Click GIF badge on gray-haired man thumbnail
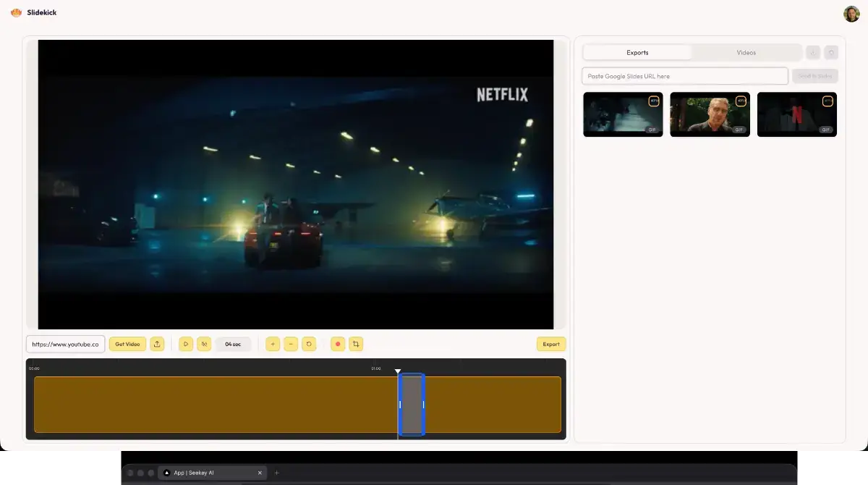Viewport: 868px width, 485px height. tap(739, 130)
